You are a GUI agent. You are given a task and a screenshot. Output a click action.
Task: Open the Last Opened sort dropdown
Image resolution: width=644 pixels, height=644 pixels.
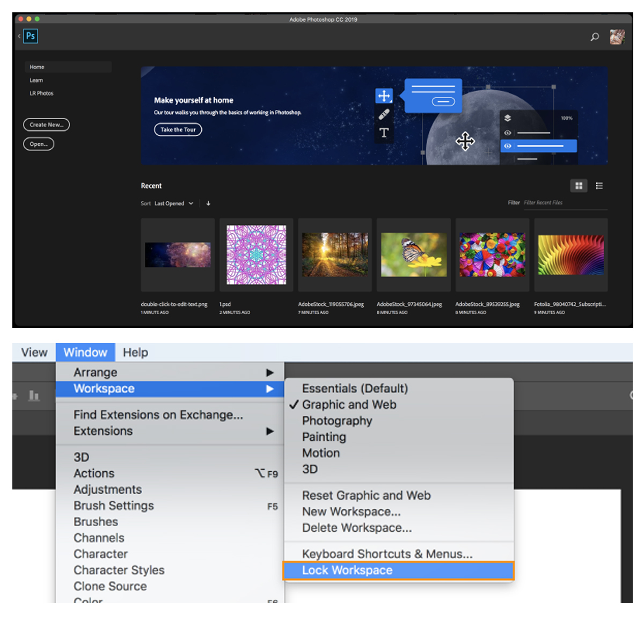173,203
